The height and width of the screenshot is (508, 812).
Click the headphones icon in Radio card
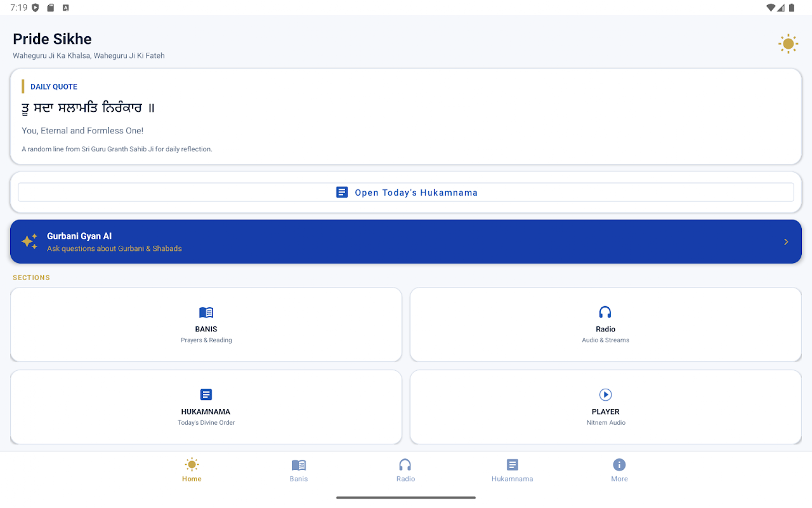pos(605,312)
